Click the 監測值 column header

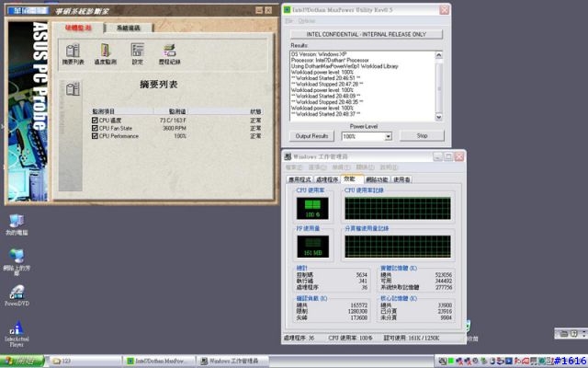coord(171,111)
